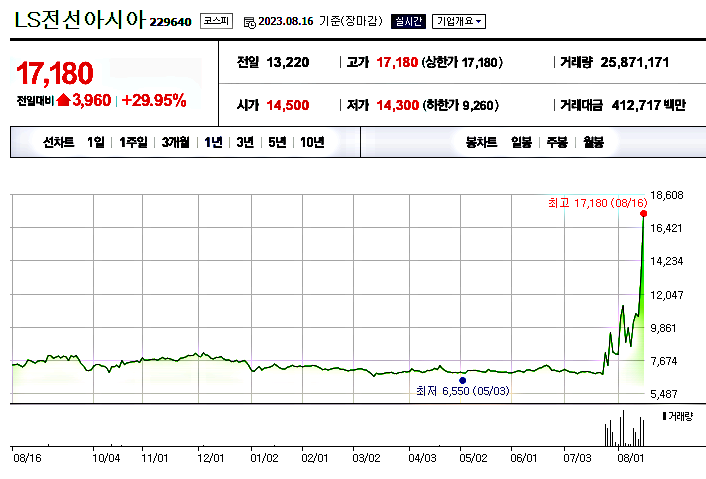Click the 18,608 price axis label
The image size is (706, 479).
tap(667, 195)
